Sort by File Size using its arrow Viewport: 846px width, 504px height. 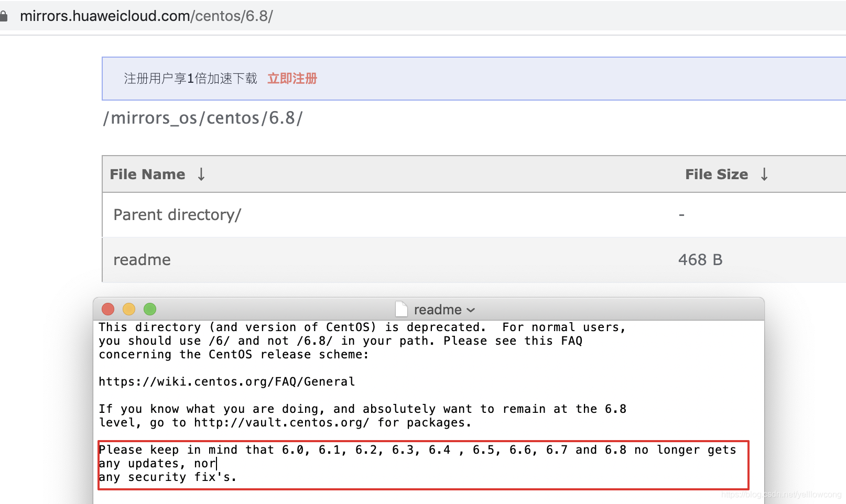coord(764,174)
